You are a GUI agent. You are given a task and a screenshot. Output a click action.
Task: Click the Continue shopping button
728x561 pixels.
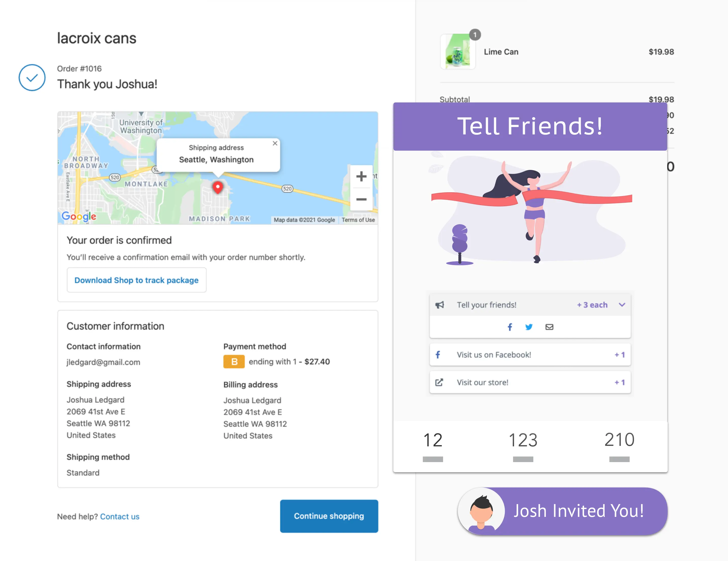329,516
